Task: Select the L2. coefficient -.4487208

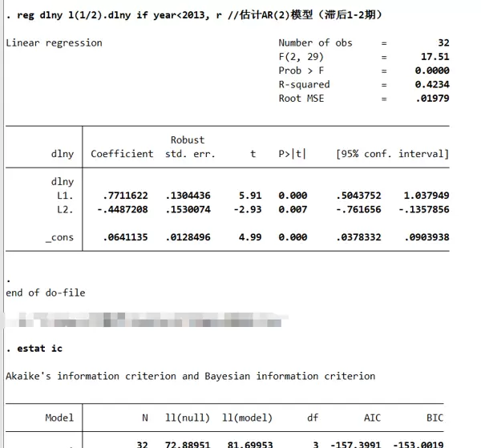Action: pos(123,209)
